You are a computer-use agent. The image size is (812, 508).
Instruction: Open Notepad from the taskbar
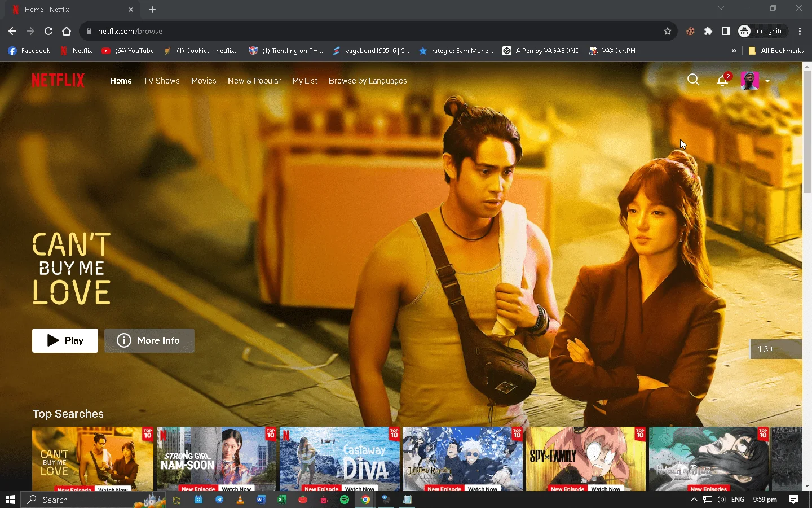407,500
